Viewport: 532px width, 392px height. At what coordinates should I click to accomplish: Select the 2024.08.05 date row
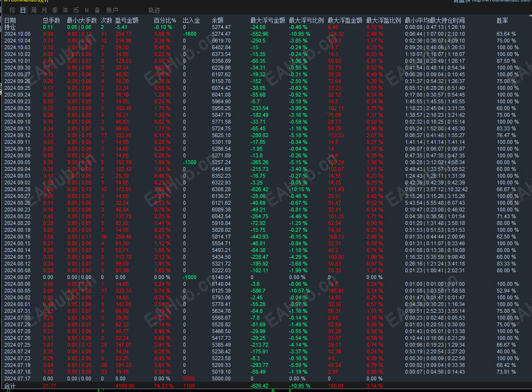(x=17, y=291)
